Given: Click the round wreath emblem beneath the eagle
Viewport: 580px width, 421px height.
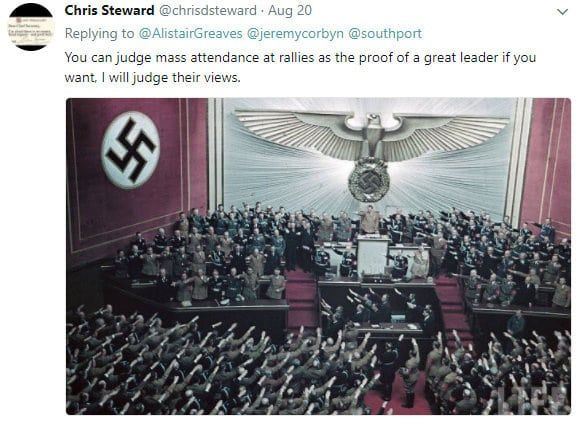Looking at the screenshot, I should pos(368,179).
